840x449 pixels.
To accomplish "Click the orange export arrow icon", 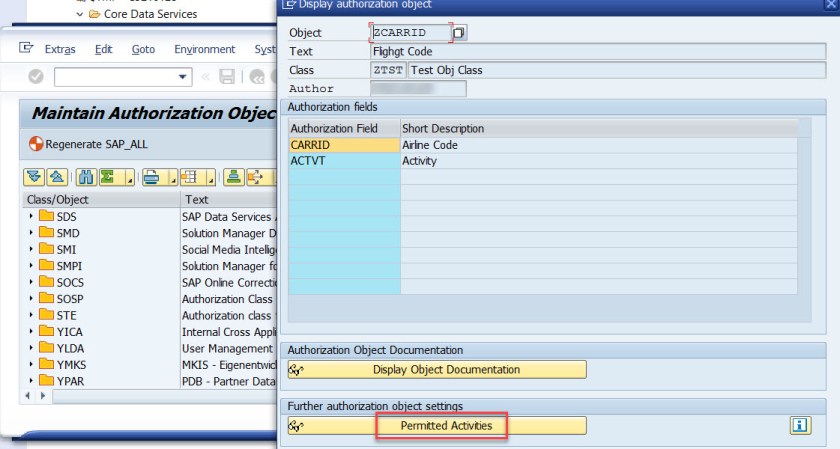I will coord(255,177).
